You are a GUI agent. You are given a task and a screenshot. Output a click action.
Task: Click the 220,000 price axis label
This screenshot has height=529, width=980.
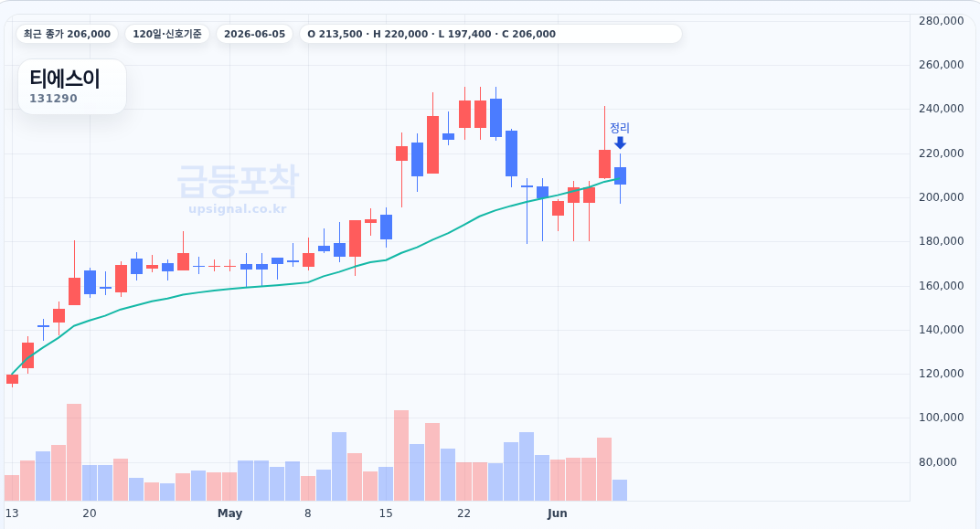(x=942, y=153)
